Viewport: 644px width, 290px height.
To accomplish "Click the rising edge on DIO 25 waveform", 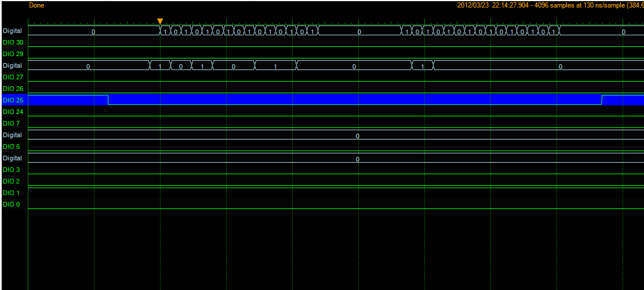I will tap(602, 100).
